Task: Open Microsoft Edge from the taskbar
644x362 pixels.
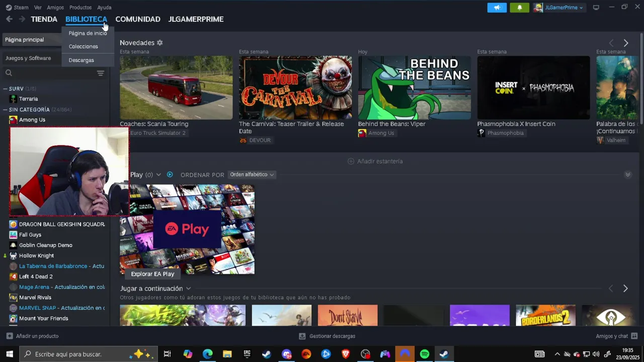Action: coord(207,354)
